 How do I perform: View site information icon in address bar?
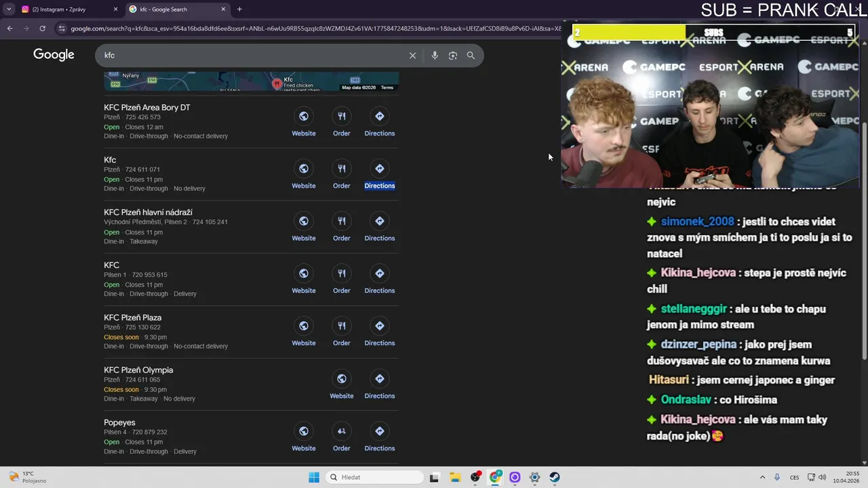(x=62, y=28)
